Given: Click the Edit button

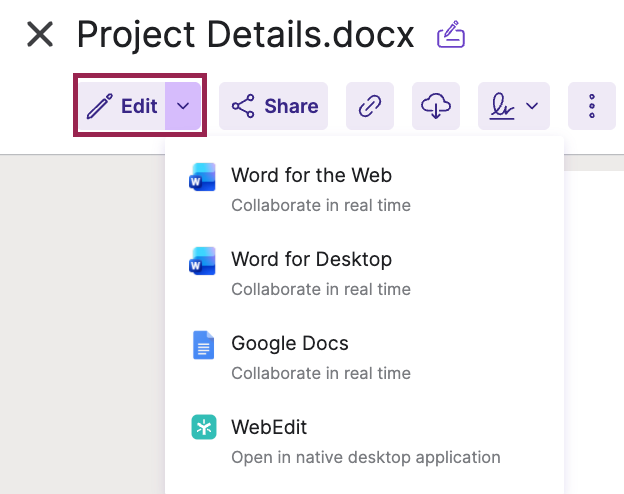Looking at the screenshot, I should (x=121, y=106).
